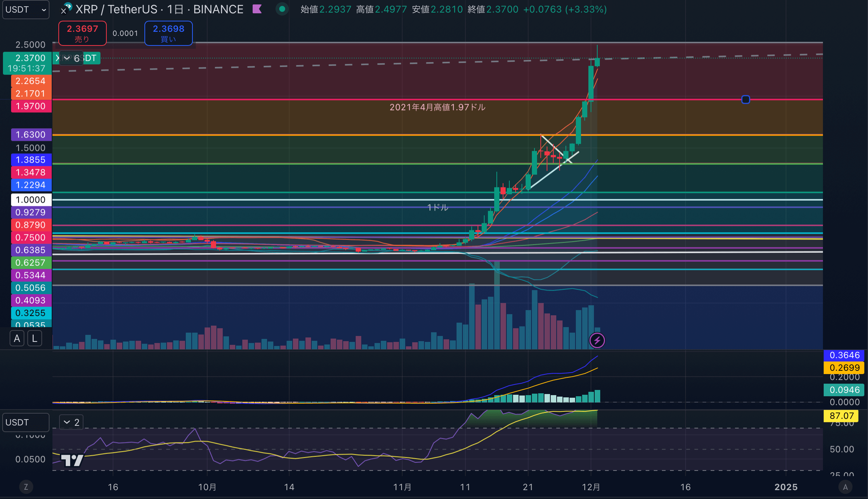Open the lower USDT currency dropdown

point(25,422)
